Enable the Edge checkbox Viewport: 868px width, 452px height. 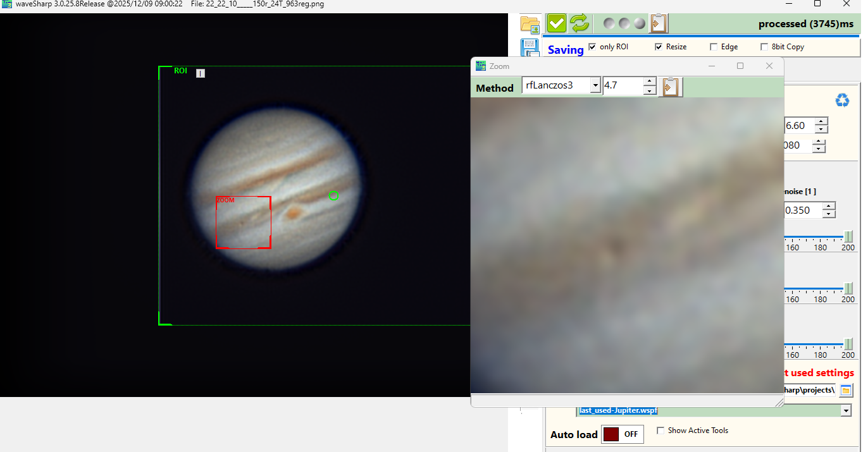(714, 47)
